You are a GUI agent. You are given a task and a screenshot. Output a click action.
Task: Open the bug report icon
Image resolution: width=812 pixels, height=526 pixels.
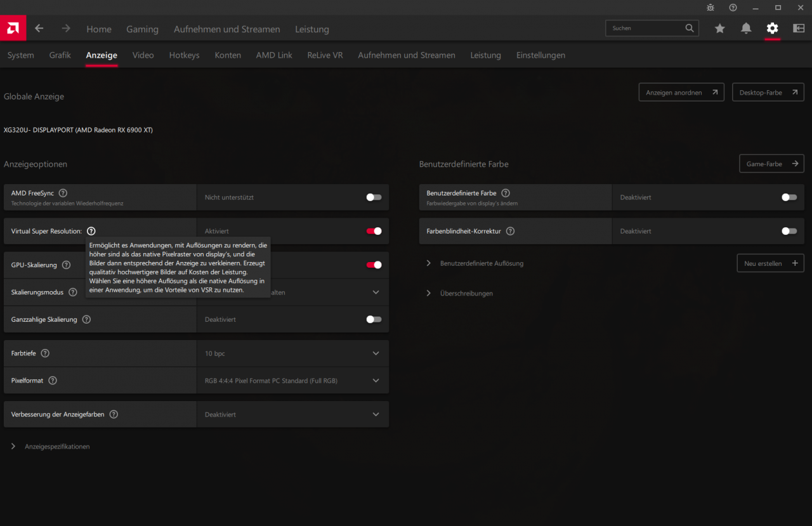(710, 8)
